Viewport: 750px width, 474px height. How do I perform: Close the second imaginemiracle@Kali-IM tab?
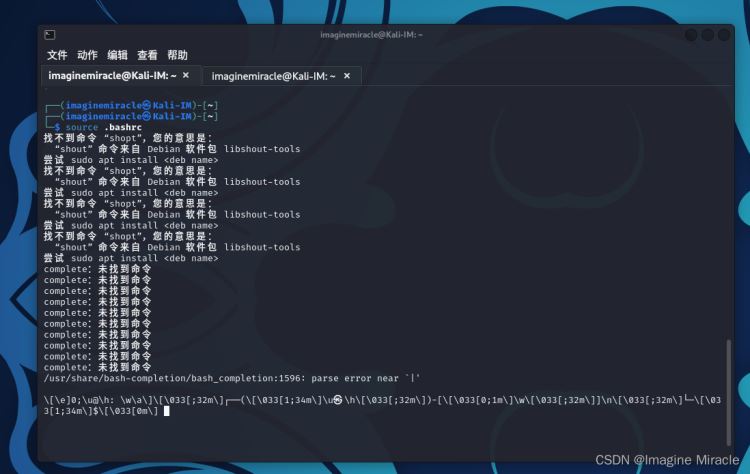(x=347, y=76)
